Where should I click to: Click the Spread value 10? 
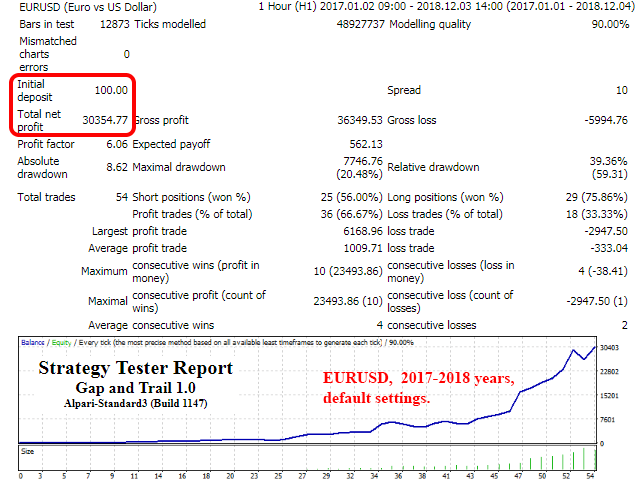coord(620,89)
